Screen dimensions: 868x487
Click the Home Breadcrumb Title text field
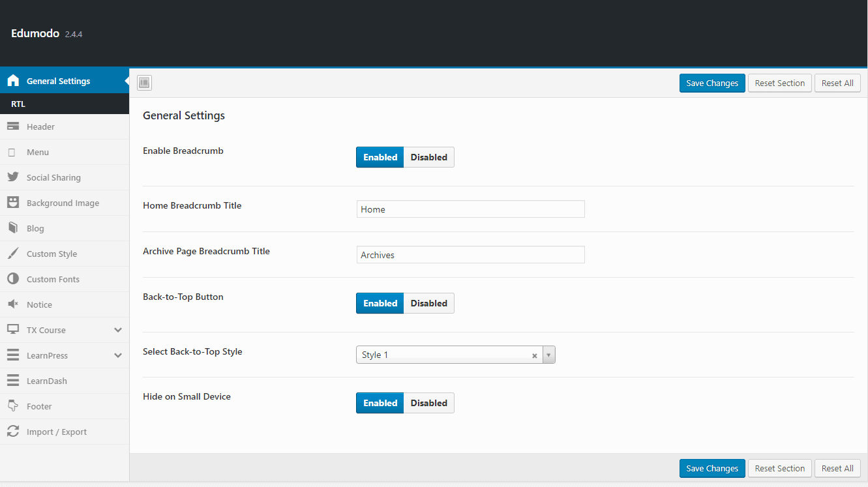470,209
